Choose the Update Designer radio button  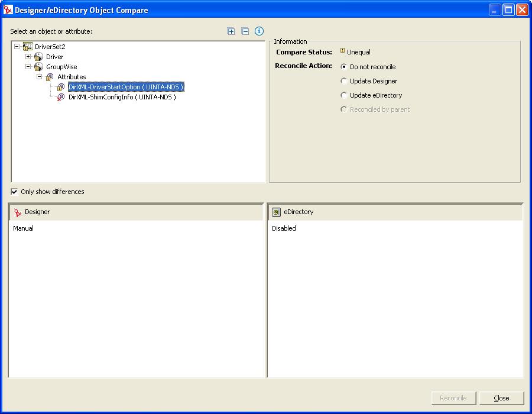[343, 81]
